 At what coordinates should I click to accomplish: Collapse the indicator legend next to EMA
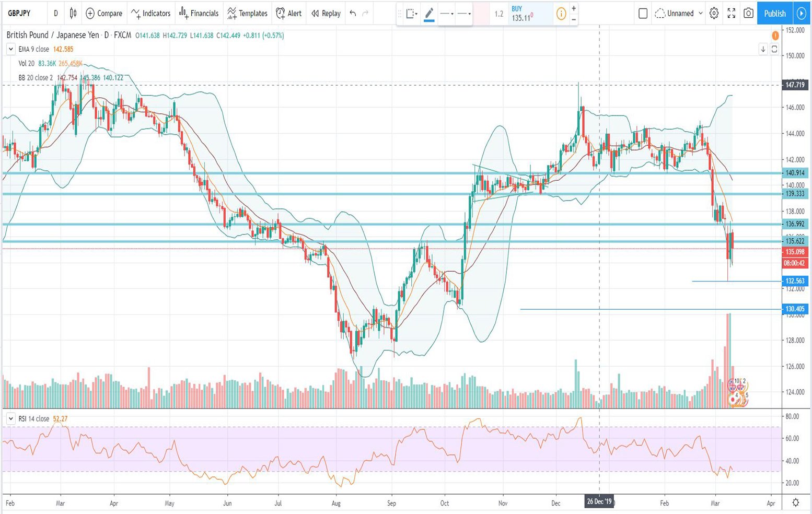10,49
